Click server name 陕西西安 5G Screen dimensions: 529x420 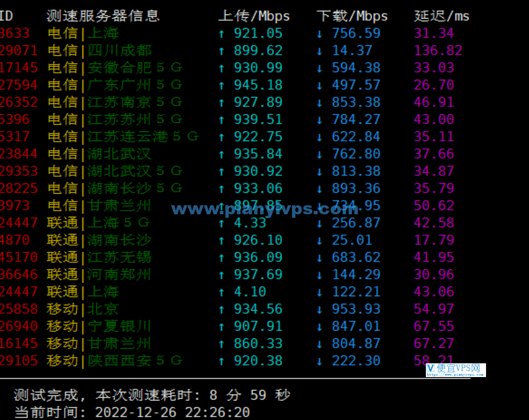135,360
